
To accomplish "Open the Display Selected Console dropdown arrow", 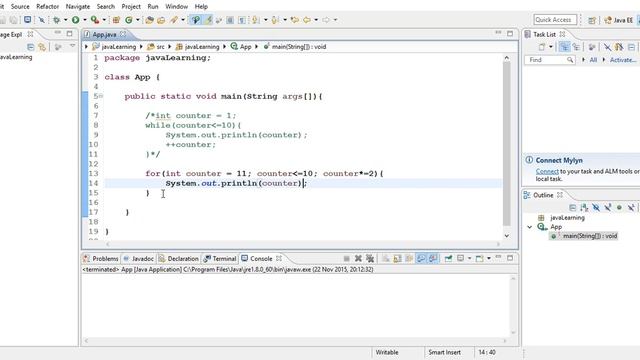I will pos(469,258).
